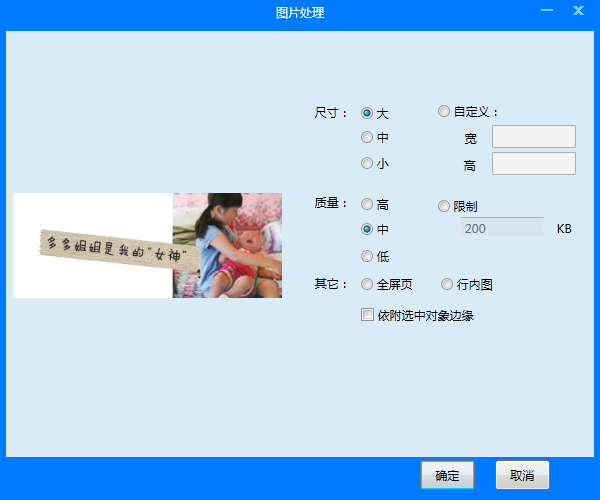
Task: Pick the 小 size radio button
Action: [x=367, y=162]
